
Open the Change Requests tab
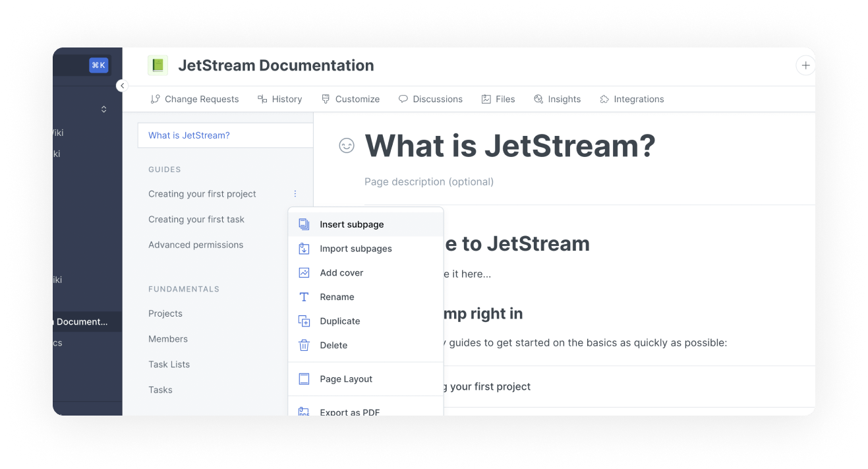tap(194, 99)
